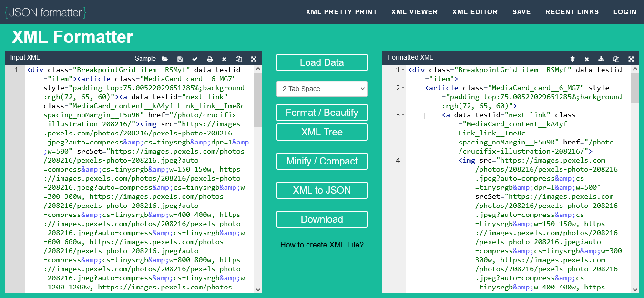Viewport: 644px width, 298px height.
Task: Open the XML Viewer menu item
Action: pos(415,12)
